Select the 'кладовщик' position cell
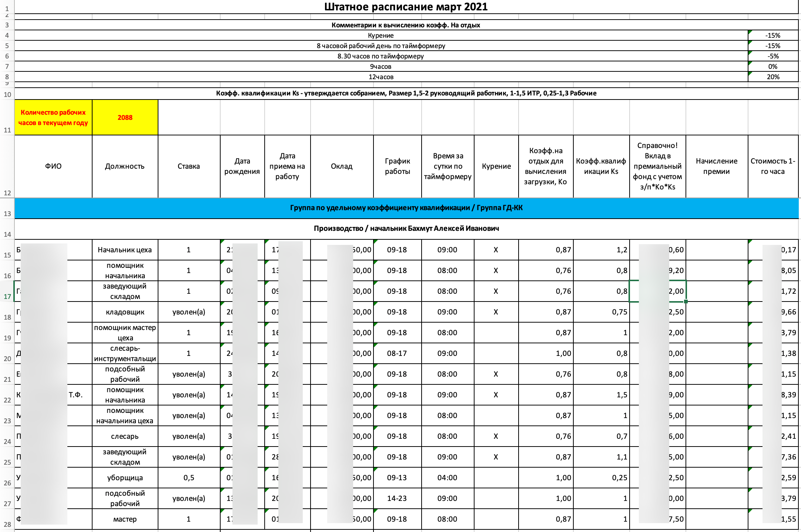 coord(125,312)
